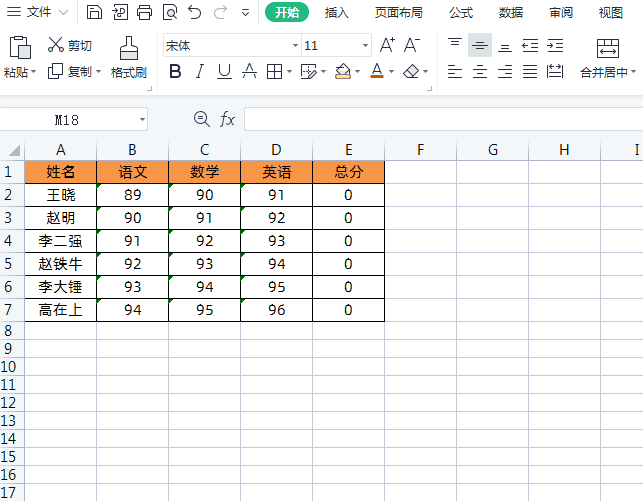Align text right icon

(x=505, y=71)
